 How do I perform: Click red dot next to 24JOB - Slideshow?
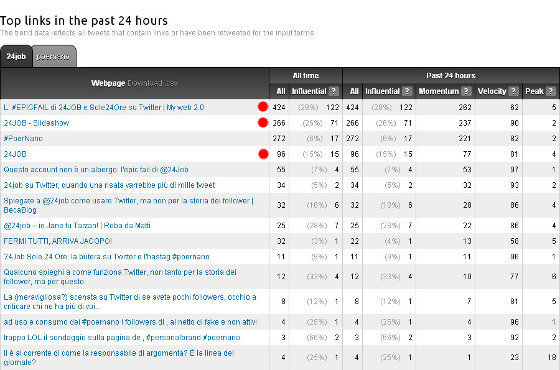tap(263, 122)
